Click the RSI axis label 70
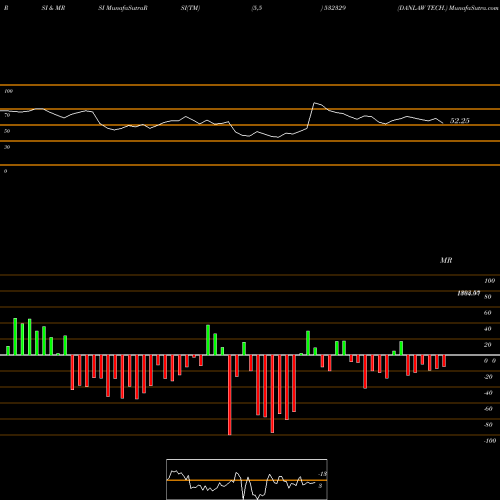This screenshot has height=500, width=500. coord(7,115)
